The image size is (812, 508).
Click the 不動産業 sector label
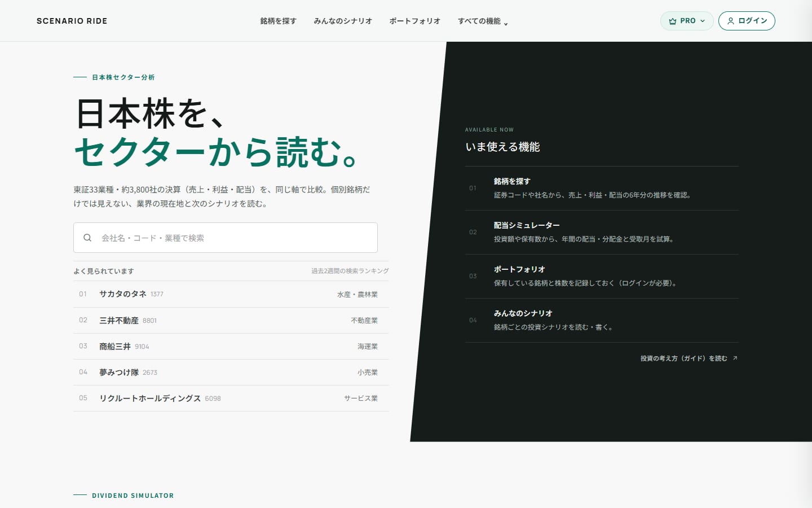coord(364,320)
